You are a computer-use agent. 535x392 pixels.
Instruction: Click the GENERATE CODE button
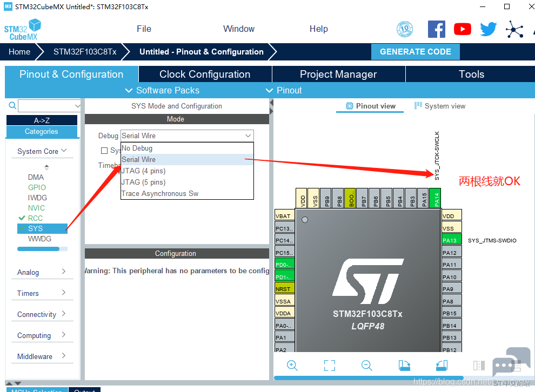(x=415, y=52)
